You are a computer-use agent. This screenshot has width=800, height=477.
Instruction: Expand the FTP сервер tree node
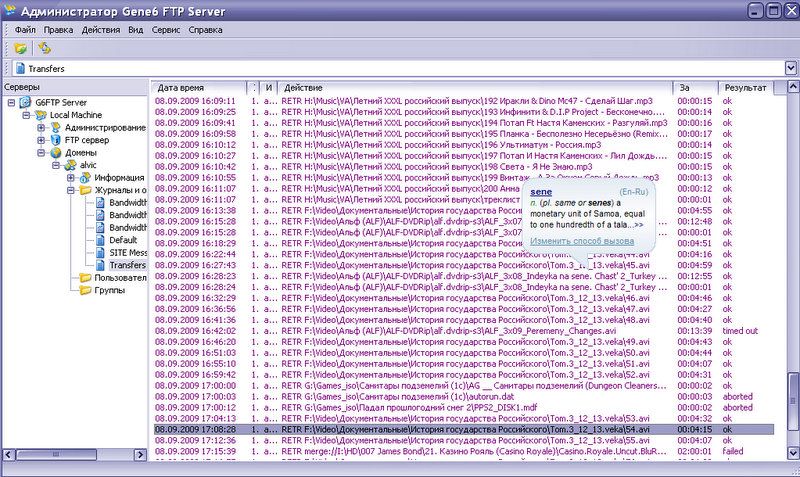[x=41, y=141]
